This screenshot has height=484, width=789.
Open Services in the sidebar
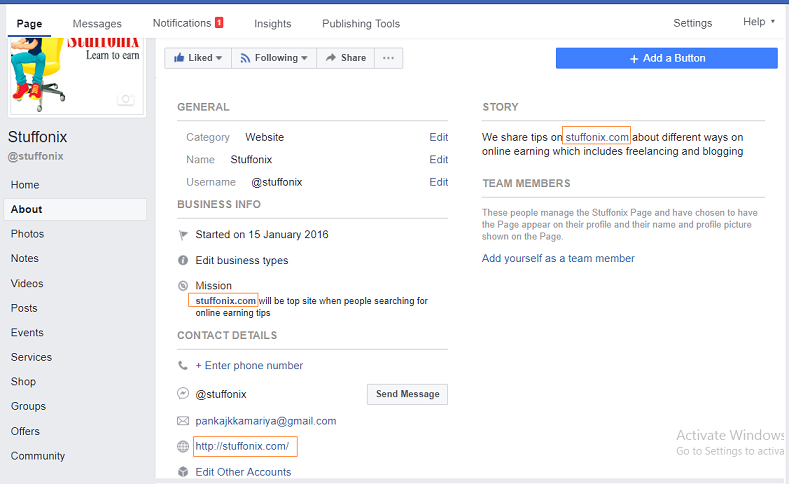click(x=31, y=357)
